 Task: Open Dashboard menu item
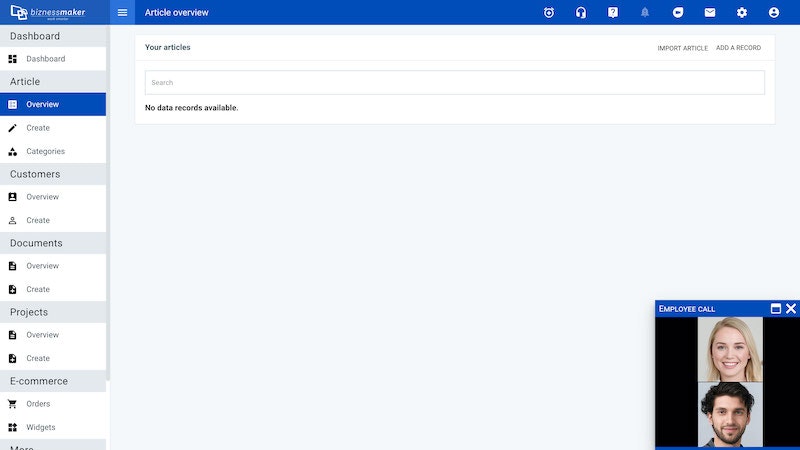click(53, 59)
